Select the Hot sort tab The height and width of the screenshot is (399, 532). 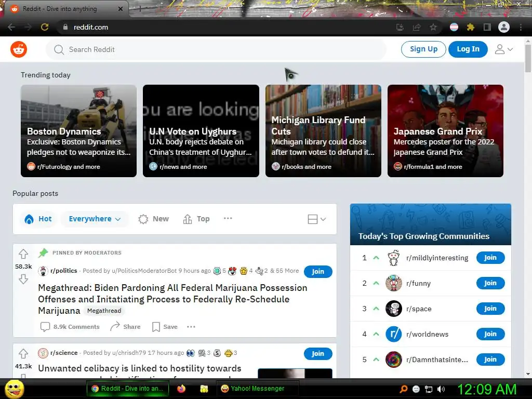pos(38,219)
